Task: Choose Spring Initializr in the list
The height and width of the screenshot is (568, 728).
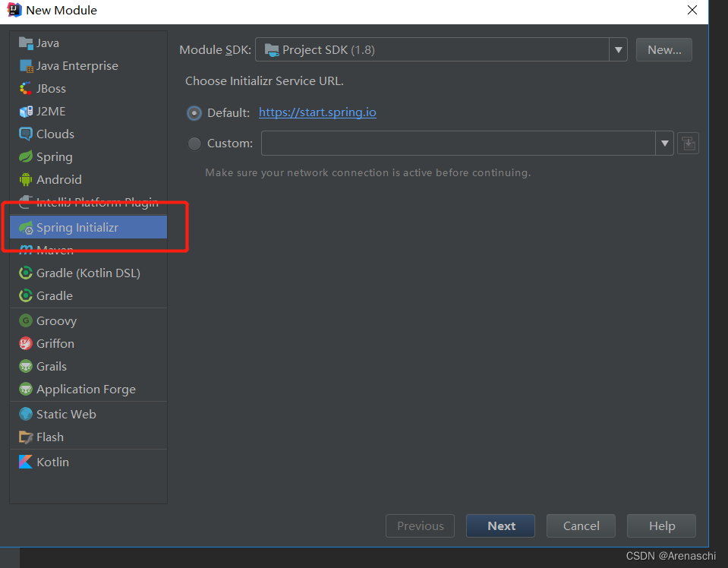Action: [x=88, y=227]
